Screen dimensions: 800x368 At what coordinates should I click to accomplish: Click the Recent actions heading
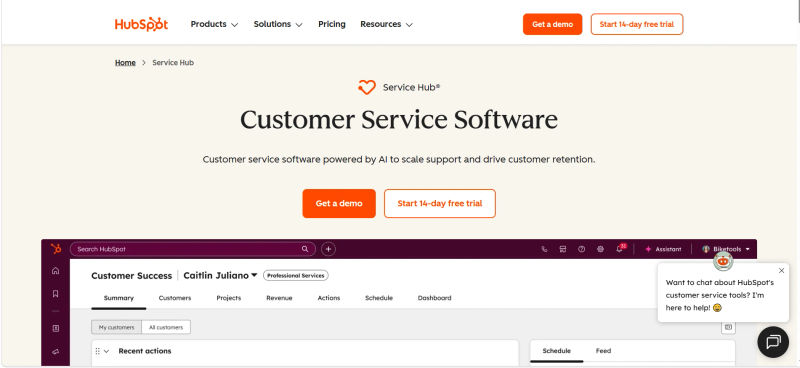point(145,351)
